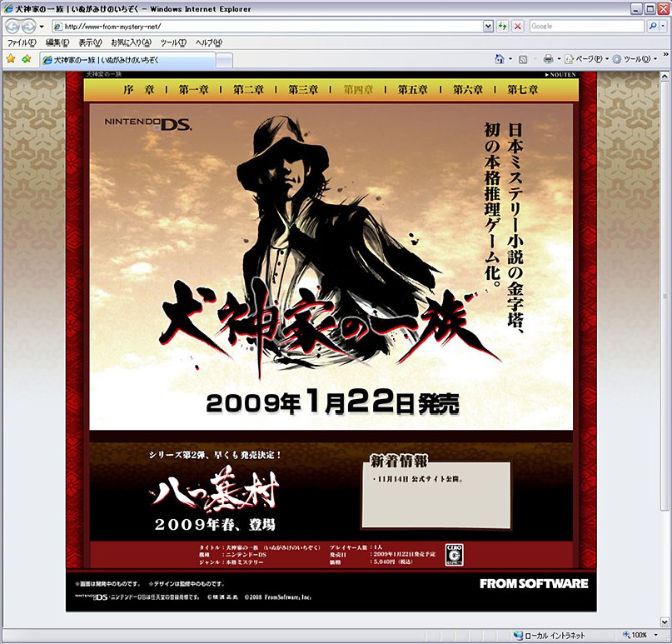Click the scrollbar down arrow
Screen dimensions: 672x644
(x=665, y=622)
